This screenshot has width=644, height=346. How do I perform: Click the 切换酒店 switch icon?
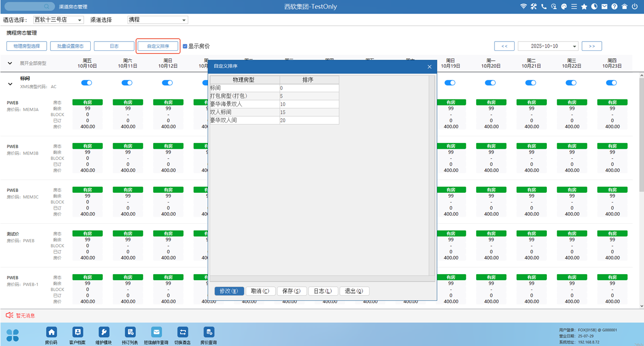click(x=182, y=332)
